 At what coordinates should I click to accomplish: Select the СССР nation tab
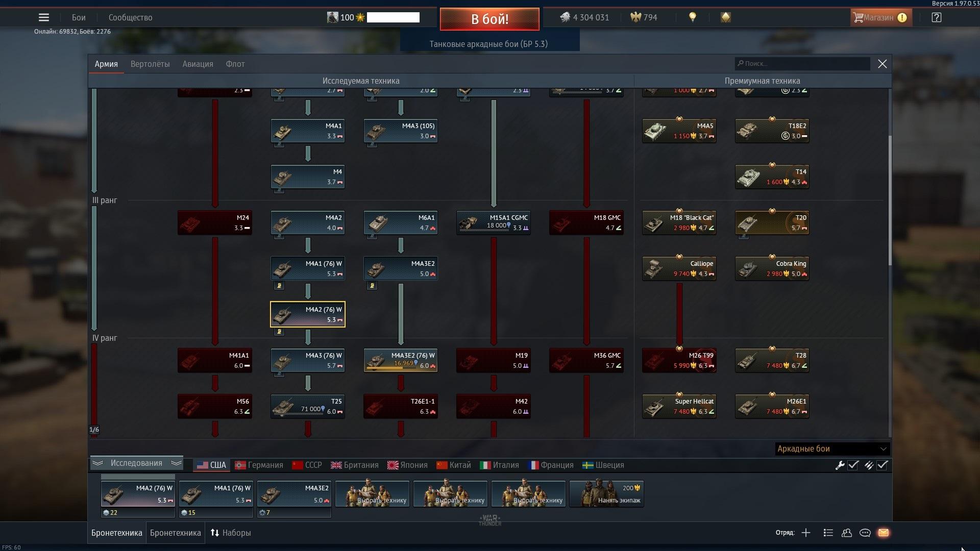307,465
